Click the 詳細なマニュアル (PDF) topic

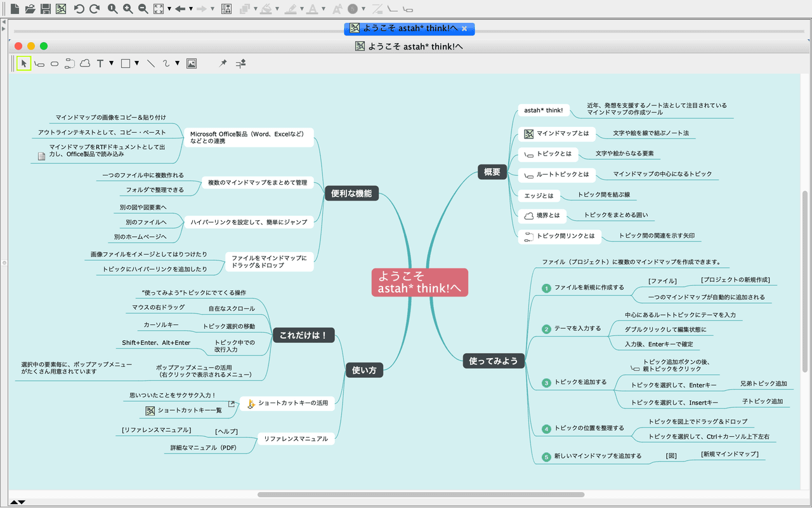[x=203, y=448]
